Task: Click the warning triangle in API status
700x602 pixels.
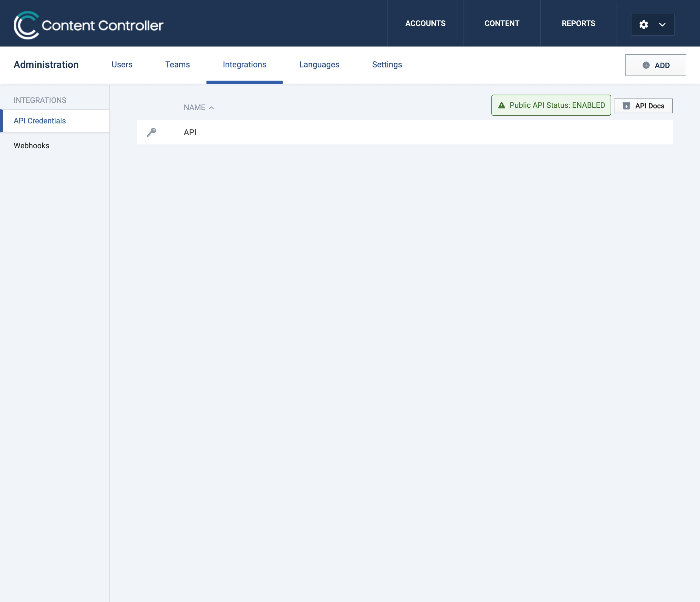Action: (502, 105)
